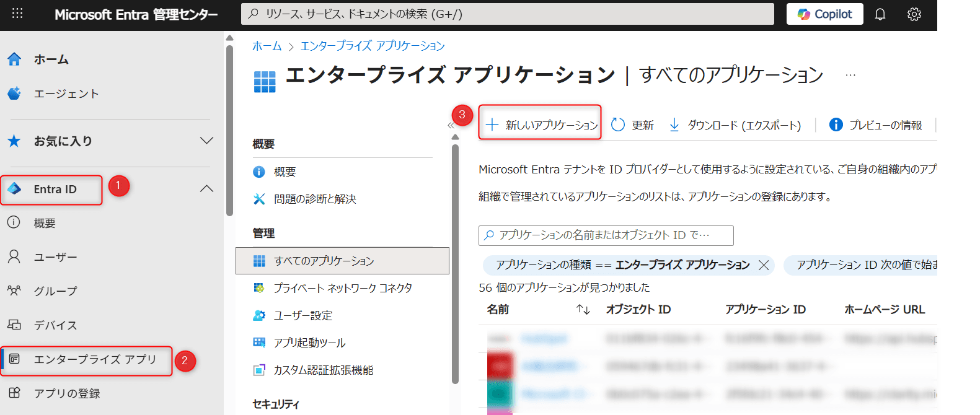Open グループ in the sidebar
The width and height of the screenshot is (980, 415).
[x=55, y=291]
